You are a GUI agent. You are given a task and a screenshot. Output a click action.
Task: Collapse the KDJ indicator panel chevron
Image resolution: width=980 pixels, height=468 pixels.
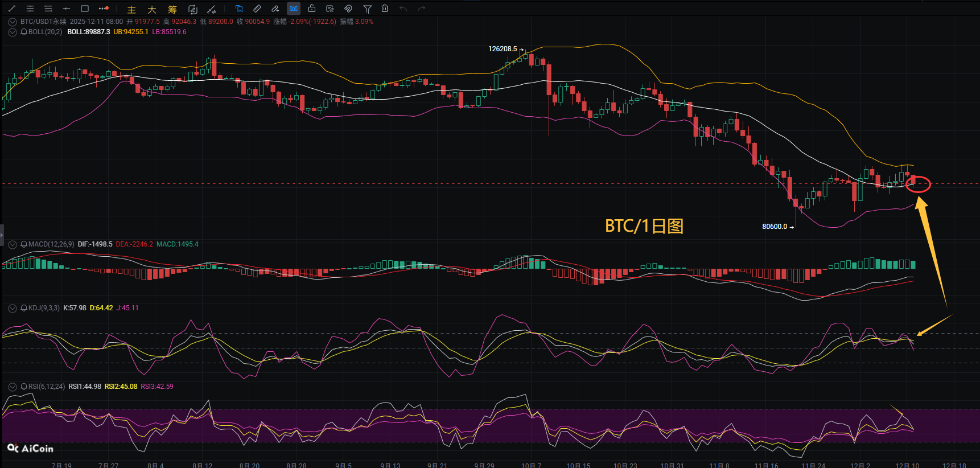13,308
